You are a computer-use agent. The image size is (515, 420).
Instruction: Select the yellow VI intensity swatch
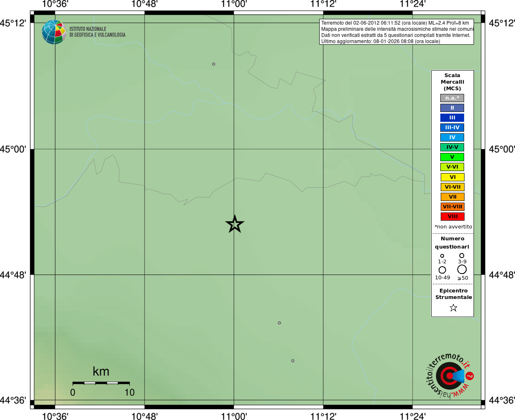point(452,177)
